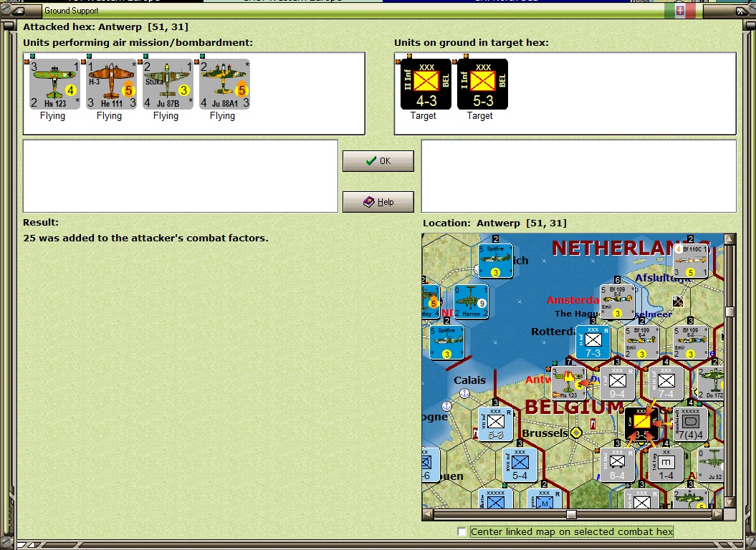Click the grey 9-4 infantry corps counter
Screen dimensions: 756x550
click(x=617, y=383)
